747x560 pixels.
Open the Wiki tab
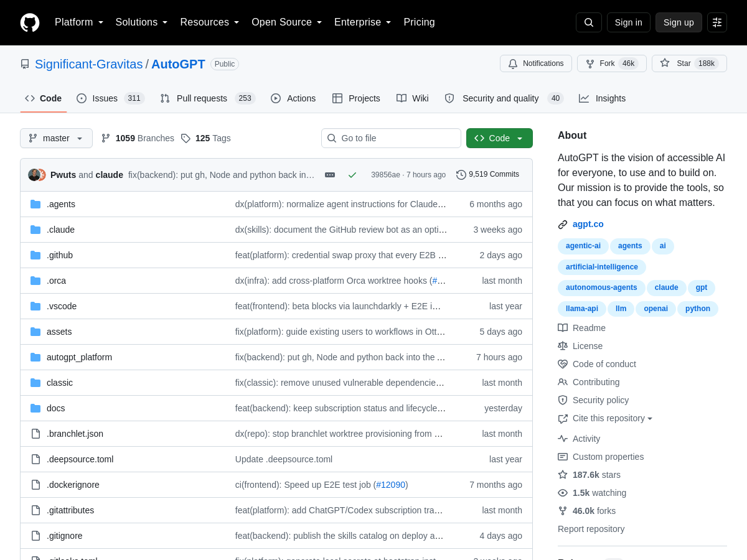click(413, 98)
